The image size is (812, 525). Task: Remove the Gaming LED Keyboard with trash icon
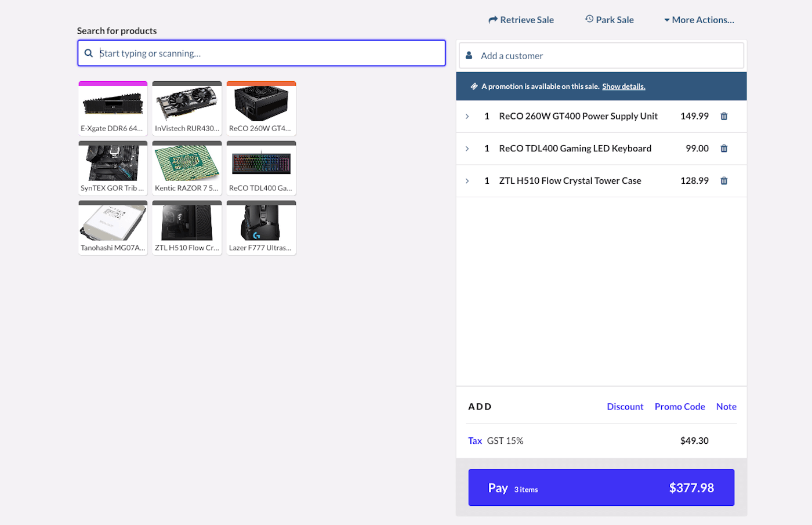tap(724, 149)
